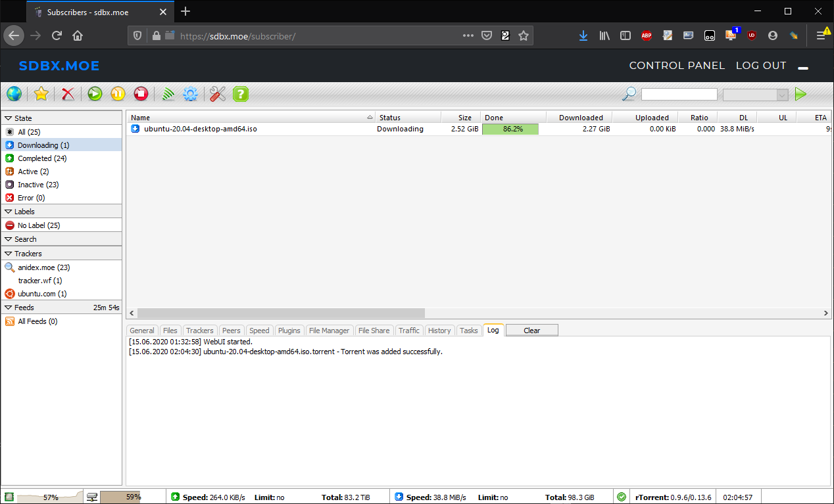
Task: Go back using the browser back arrow
Action: 14,35
